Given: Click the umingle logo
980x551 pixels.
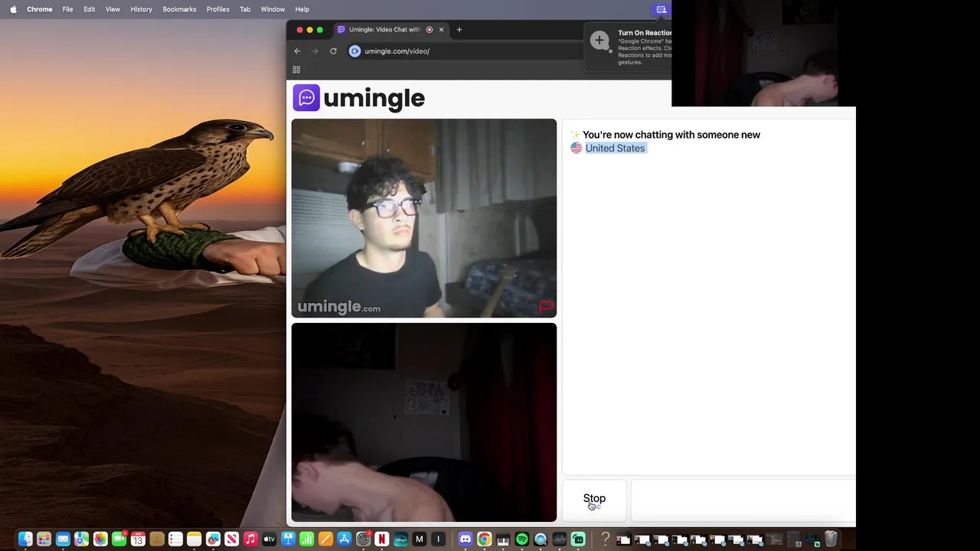Looking at the screenshot, I should point(358,98).
